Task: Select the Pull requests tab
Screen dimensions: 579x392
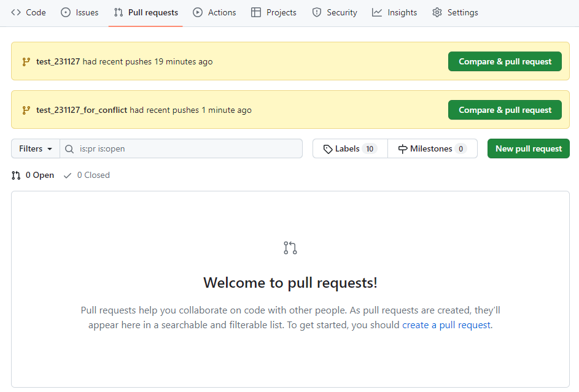Action: (x=146, y=12)
